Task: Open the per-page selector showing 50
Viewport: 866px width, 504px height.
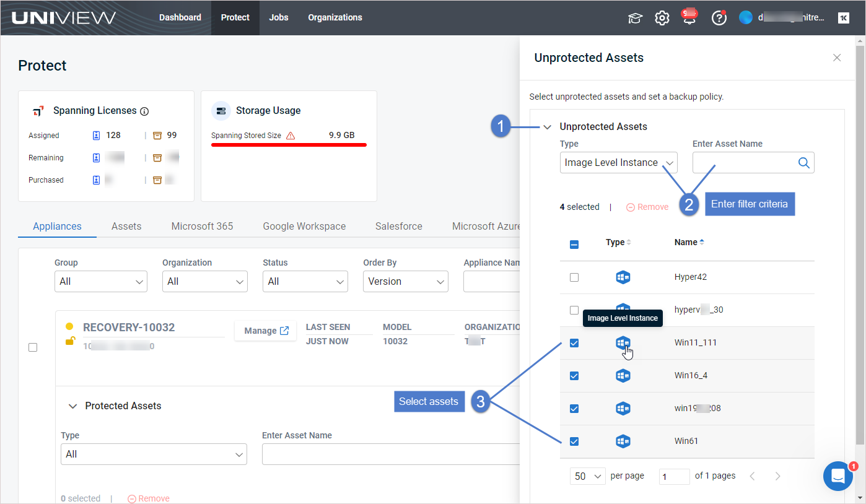Action: point(587,476)
